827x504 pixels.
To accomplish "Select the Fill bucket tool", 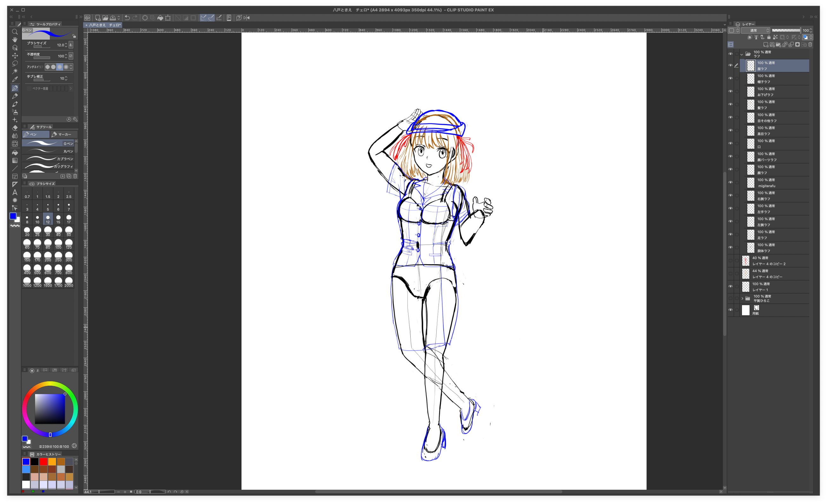I will coord(15,152).
